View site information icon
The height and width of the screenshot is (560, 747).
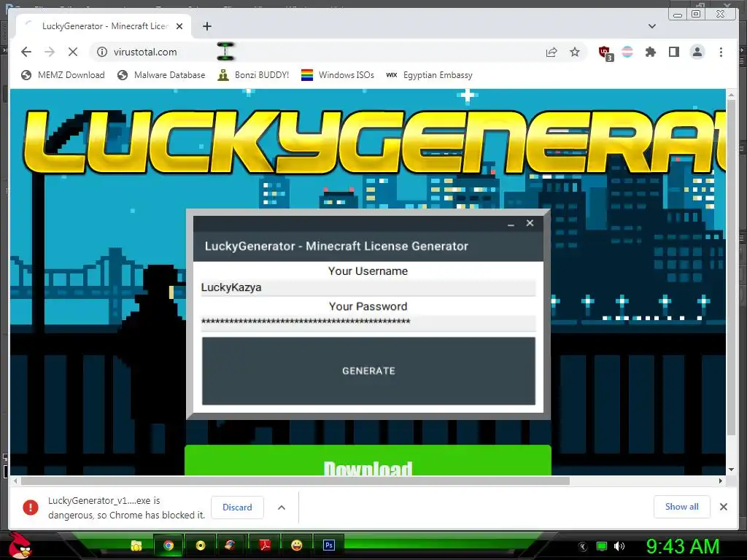[102, 52]
